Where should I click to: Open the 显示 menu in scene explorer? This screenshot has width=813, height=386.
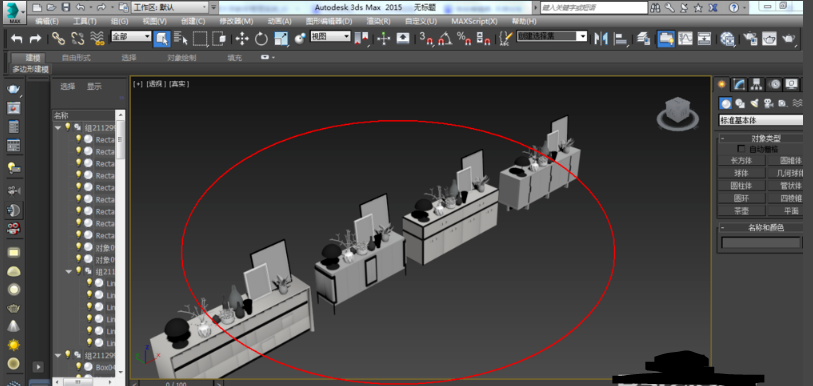[94, 87]
